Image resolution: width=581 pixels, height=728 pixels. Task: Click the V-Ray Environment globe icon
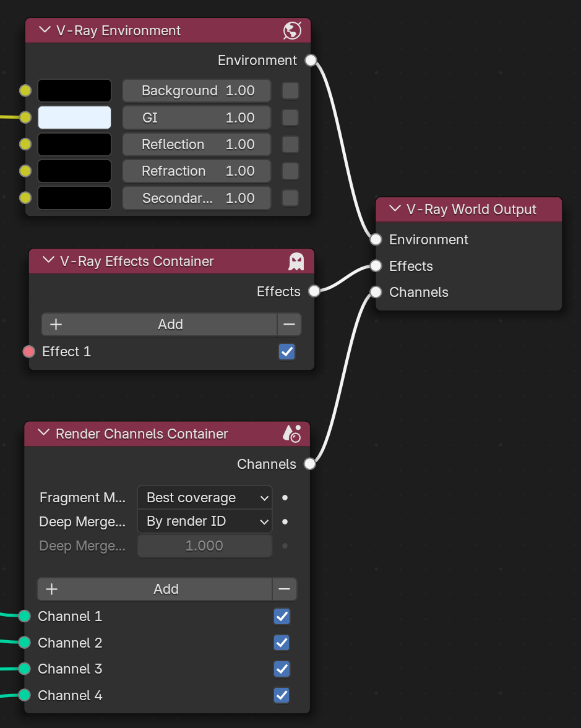tap(292, 31)
